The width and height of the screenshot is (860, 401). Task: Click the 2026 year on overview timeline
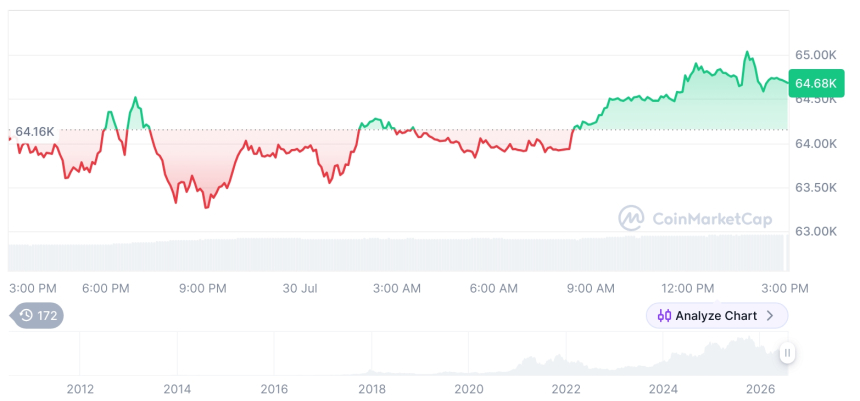[759, 389]
